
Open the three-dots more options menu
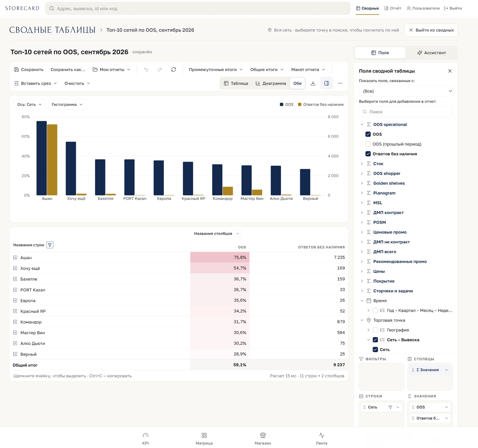pos(340,83)
